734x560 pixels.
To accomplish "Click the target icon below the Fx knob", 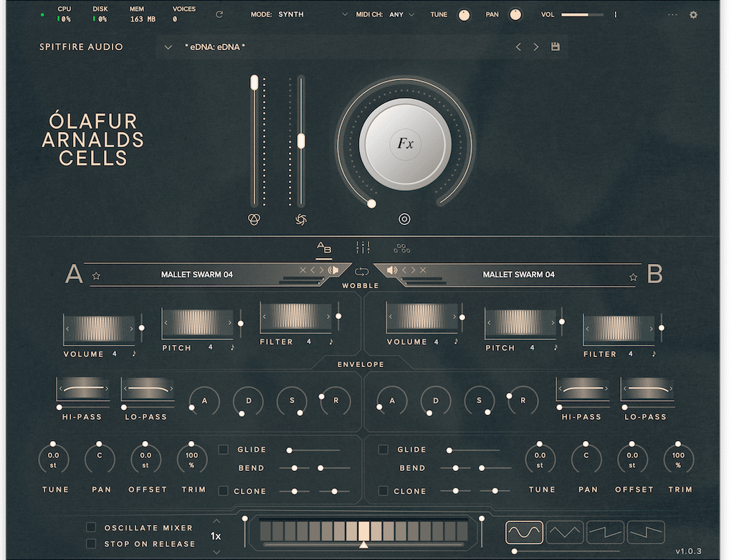I will (404, 219).
